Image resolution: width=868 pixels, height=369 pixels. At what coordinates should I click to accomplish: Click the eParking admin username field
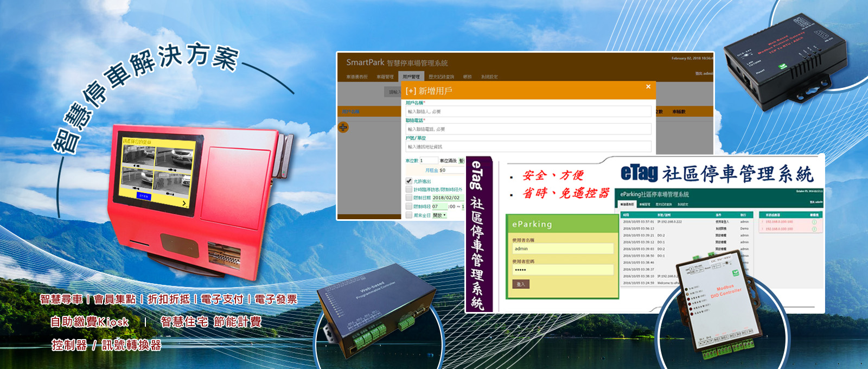pos(562,249)
